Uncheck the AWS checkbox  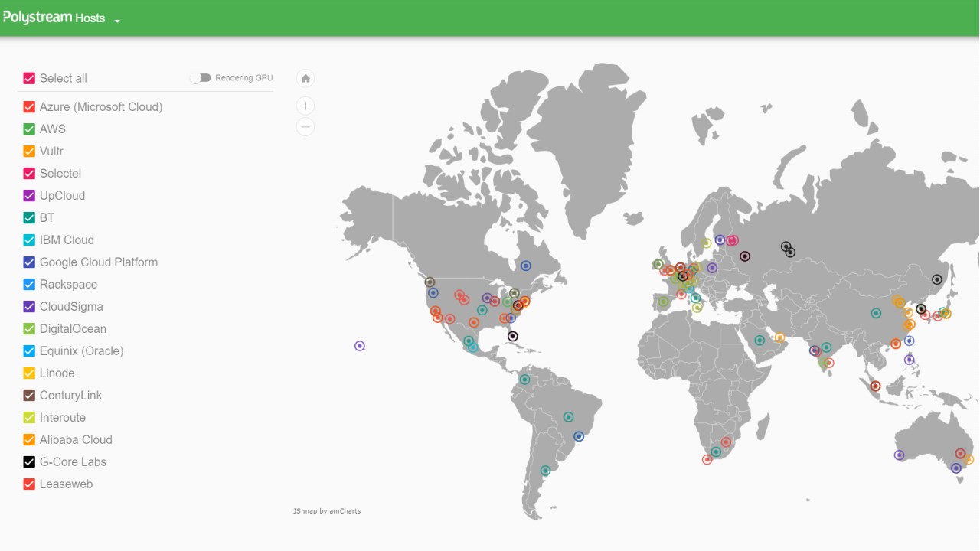(x=29, y=129)
